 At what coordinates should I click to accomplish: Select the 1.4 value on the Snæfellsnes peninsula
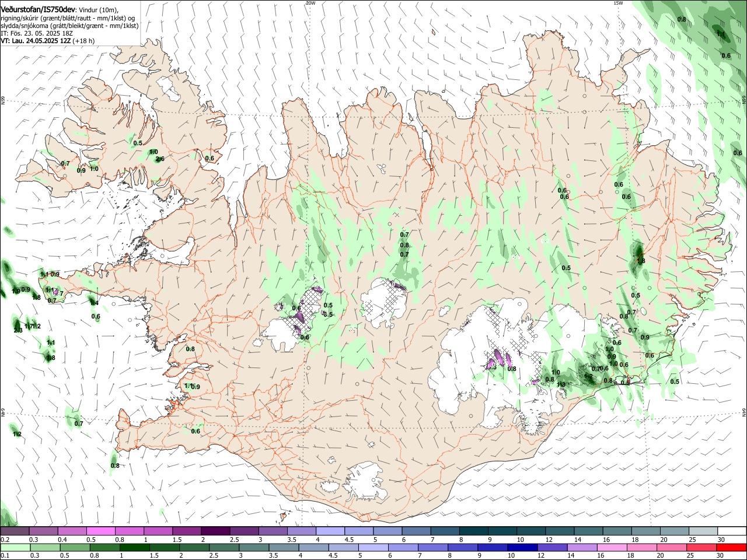(93, 302)
